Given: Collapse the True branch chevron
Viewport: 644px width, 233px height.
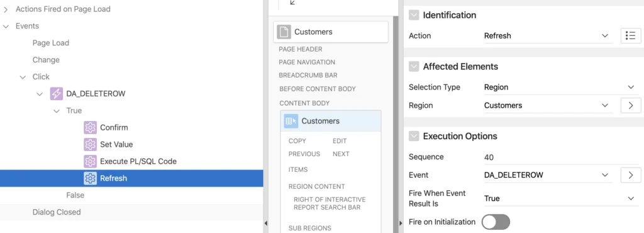Looking at the screenshot, I should tap(56, 111).
